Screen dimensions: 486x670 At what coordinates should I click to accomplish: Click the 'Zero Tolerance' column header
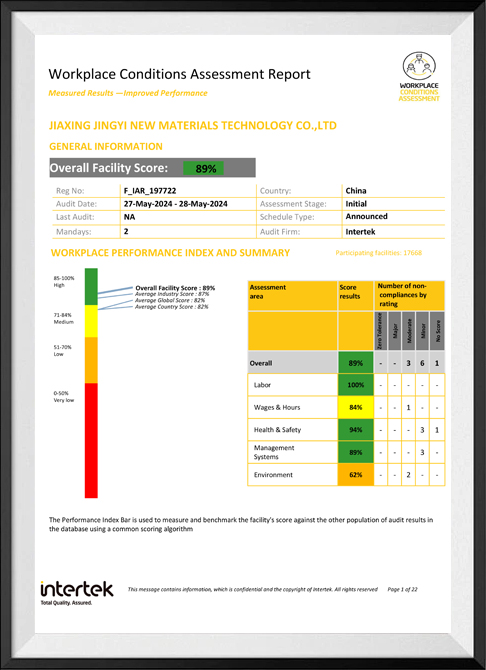click(x=380, y=331)
